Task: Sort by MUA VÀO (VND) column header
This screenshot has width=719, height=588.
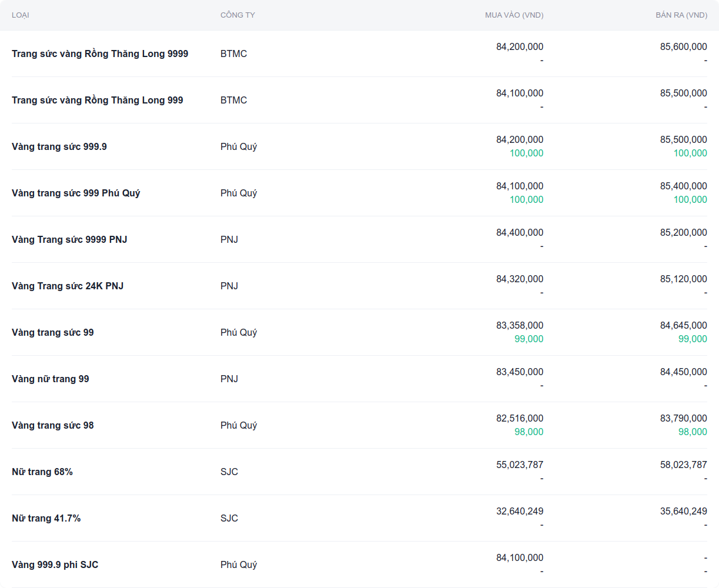Action: [514, 15]
